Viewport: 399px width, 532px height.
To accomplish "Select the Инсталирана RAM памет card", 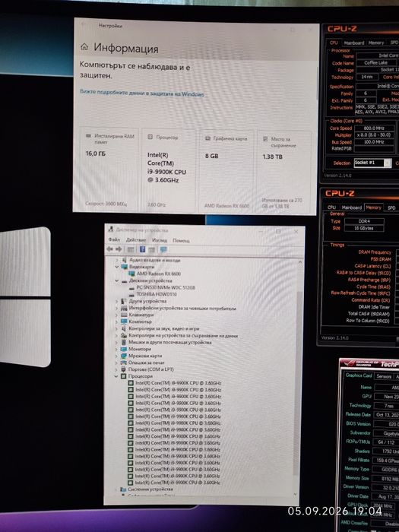I will [109, 169].
